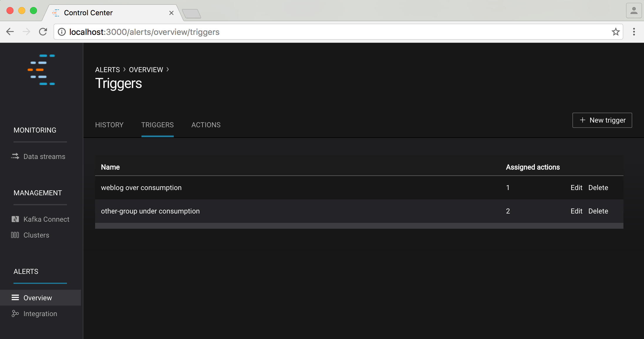The width and height of the screenshot is (644, 339).
Task: Switch to the History tab
Action: pos(109,125)
